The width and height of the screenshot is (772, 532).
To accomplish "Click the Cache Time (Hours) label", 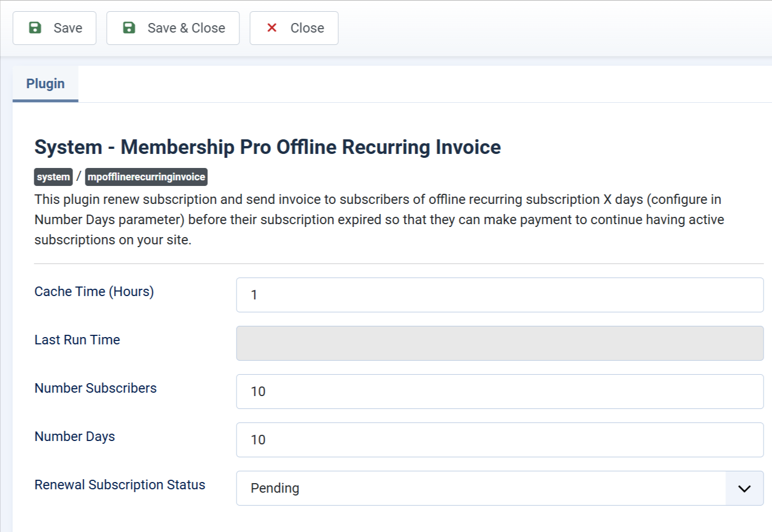I will (x=94, y=292).
